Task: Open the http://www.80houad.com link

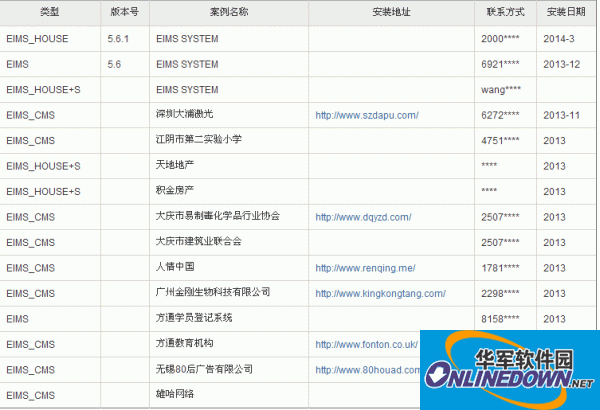Action: tap(368, 370)
